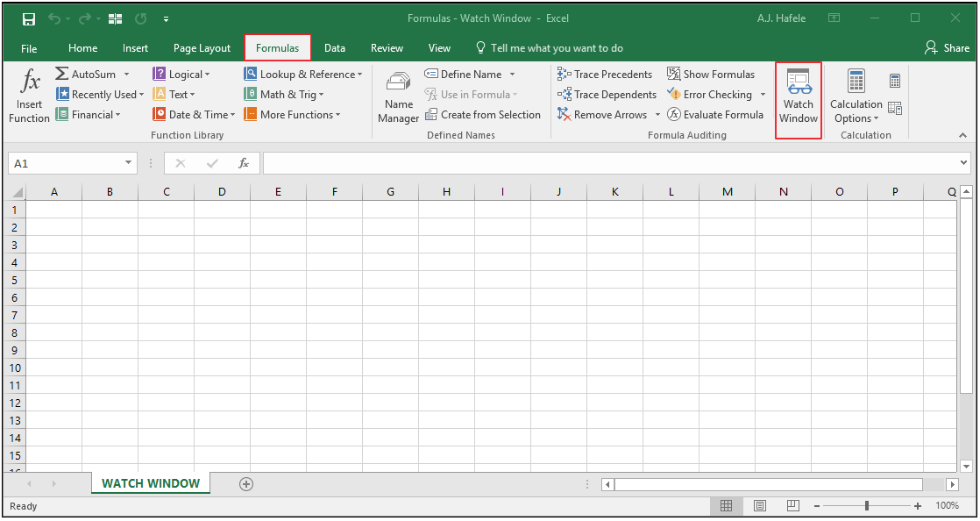Select the WATCH WINDOW sheet tab
The image size is (980, 521).
151,483
